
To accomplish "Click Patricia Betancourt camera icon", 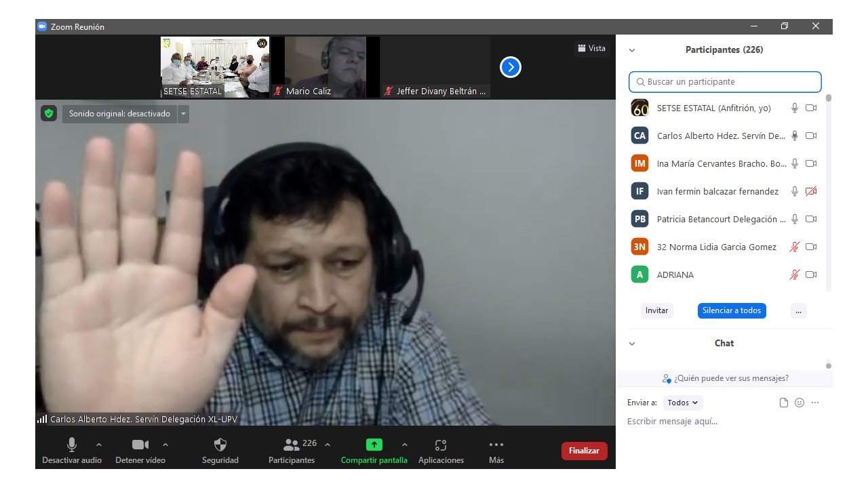I will tap(811, 219).
